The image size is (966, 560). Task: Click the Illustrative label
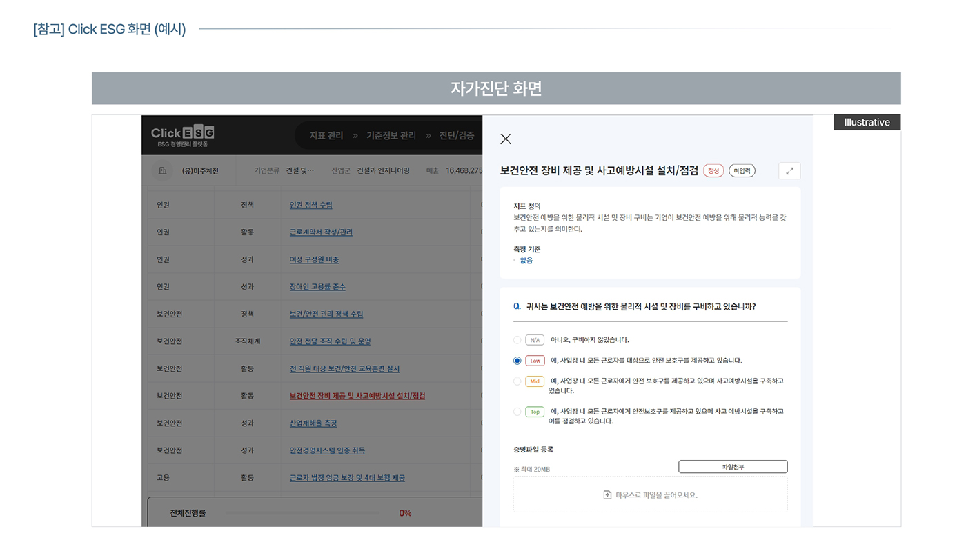pyautogui.click(x=867, y=122)
